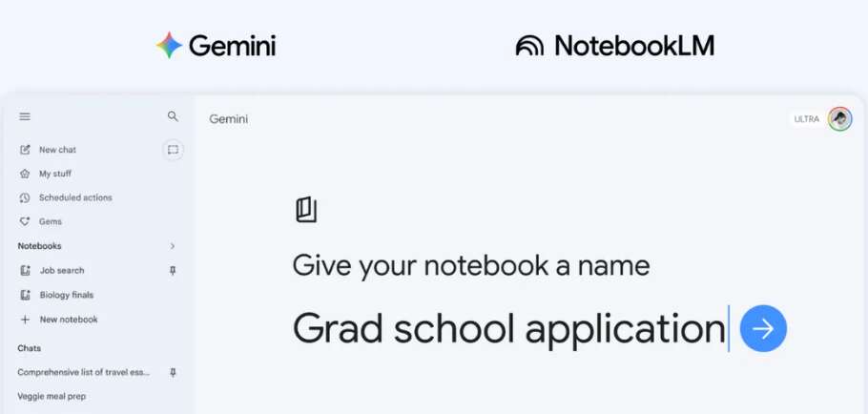Toggle pin on travel essentials chat
The image size is (868, 414).
tap(173, 372)
